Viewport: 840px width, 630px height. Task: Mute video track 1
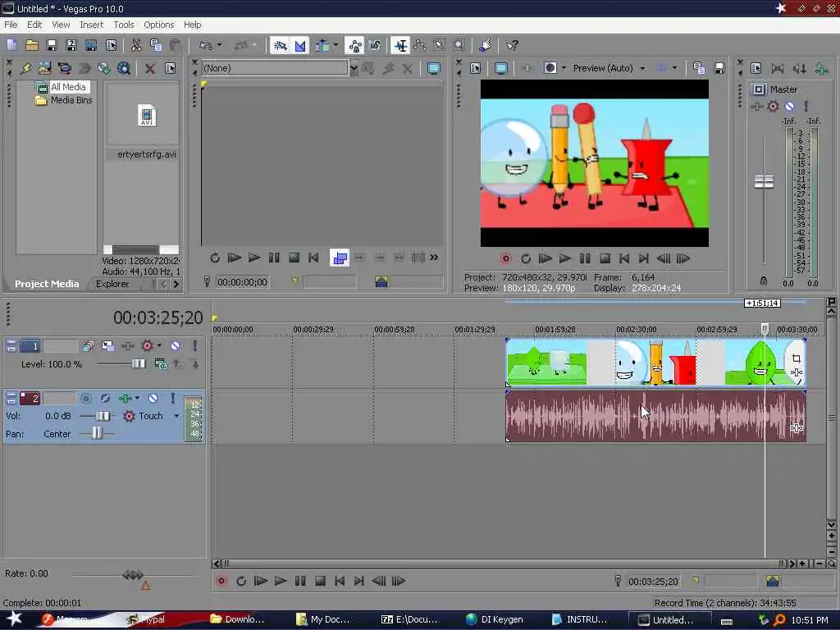(x=176, y=345)
